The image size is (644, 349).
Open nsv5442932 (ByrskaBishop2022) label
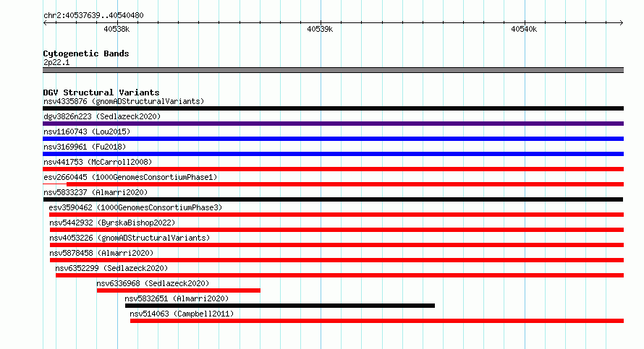(x=112, y=223)
